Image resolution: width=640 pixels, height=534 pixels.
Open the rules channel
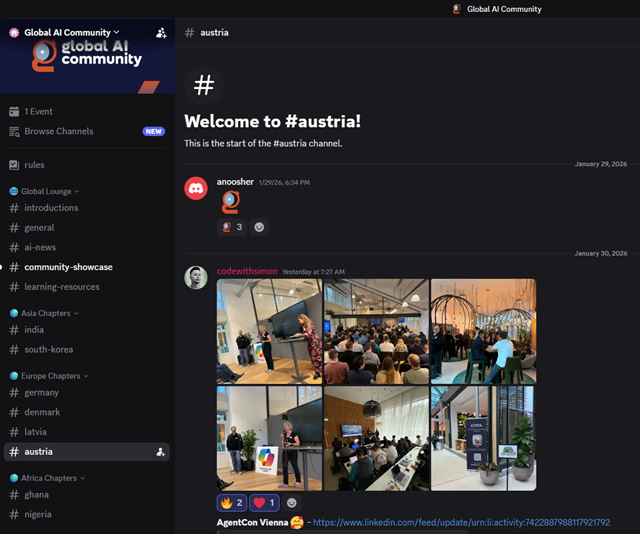tap(34, 165)
